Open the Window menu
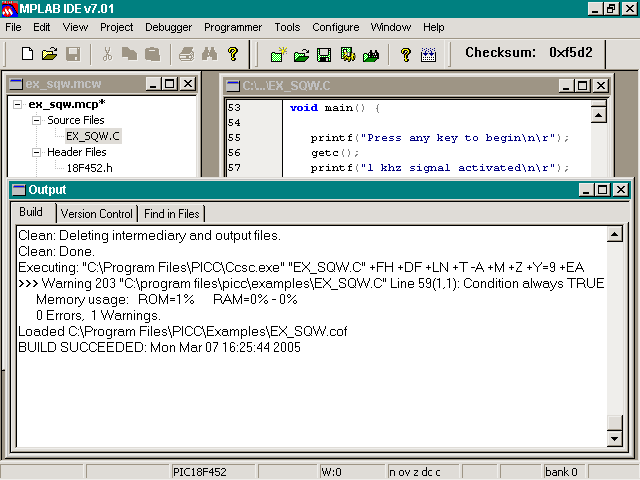The image size is (640, 480). point(391,27)
